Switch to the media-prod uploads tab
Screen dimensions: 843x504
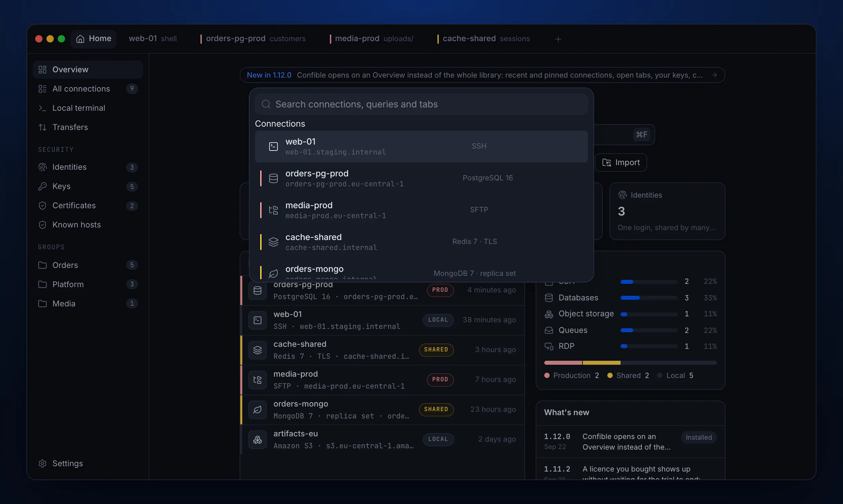coord(371,39)
